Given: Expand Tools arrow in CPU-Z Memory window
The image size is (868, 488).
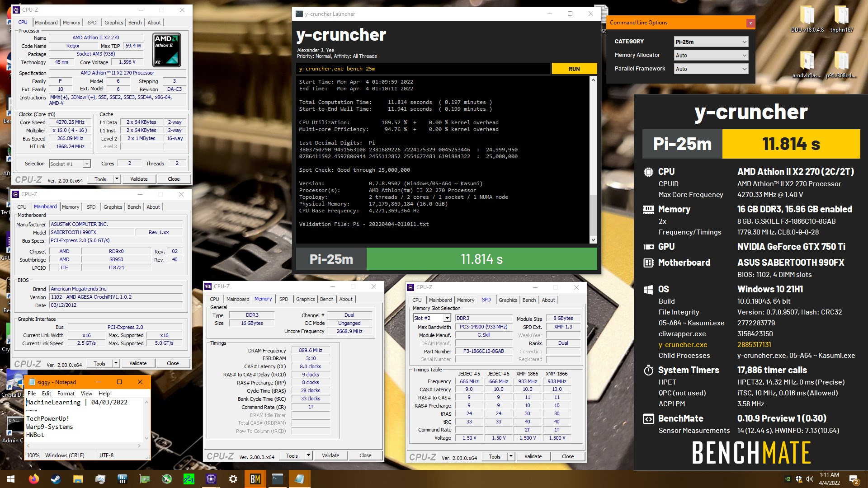Looking at the screenshot, I should (308, 455).
